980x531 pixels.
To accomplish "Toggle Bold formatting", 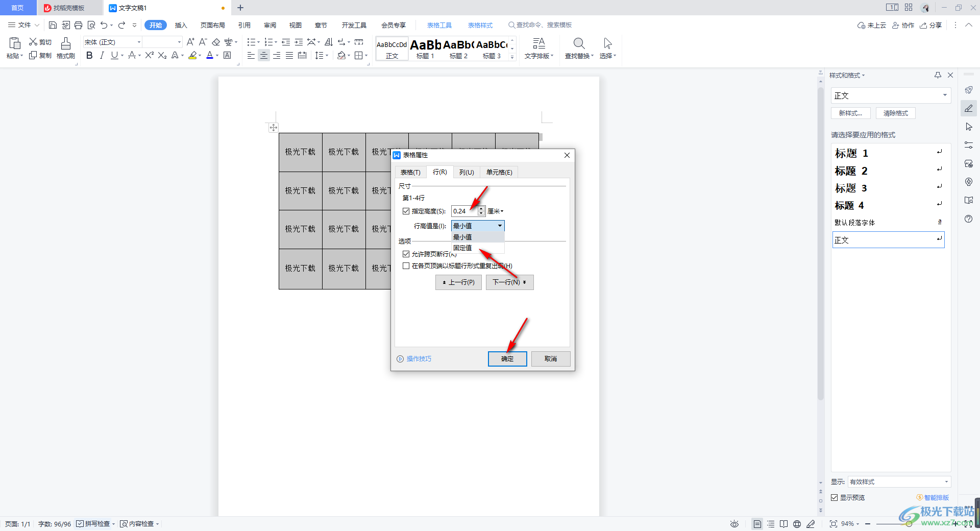I will [90, 55].
